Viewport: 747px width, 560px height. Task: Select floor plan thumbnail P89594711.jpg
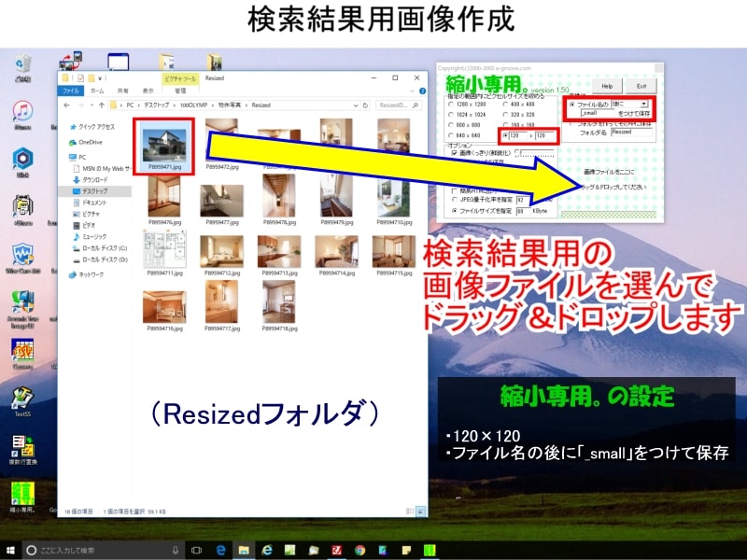tap(165, 253)
